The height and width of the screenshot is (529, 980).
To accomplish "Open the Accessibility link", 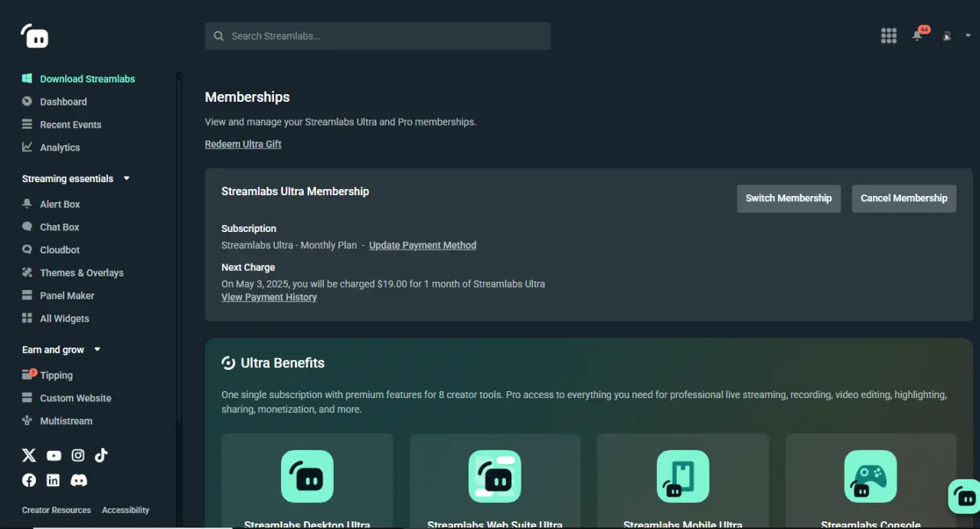I will pyautogui.click(x=126, y=510).
